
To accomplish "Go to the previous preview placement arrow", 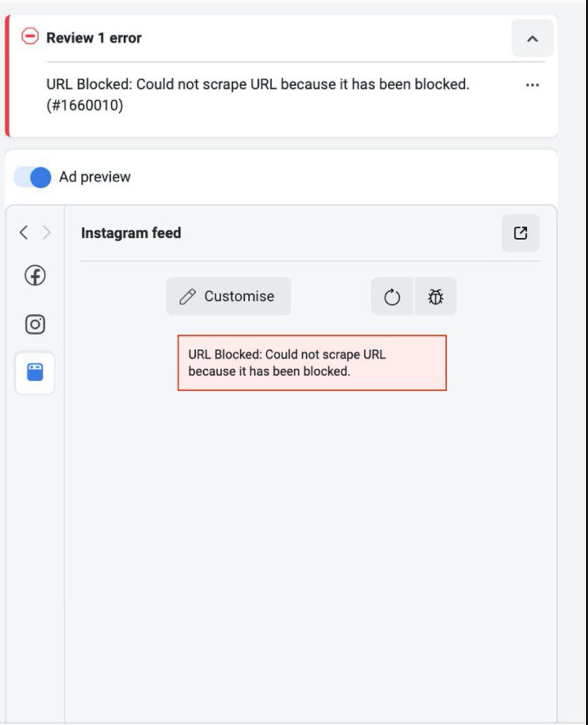I will [x=23, y=232].
